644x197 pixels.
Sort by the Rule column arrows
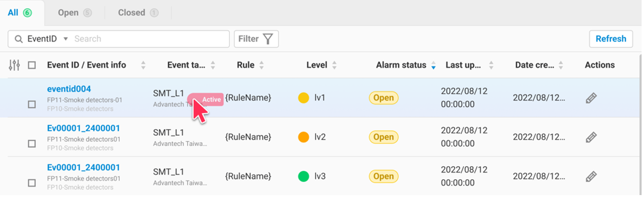(x=261, y=65)
